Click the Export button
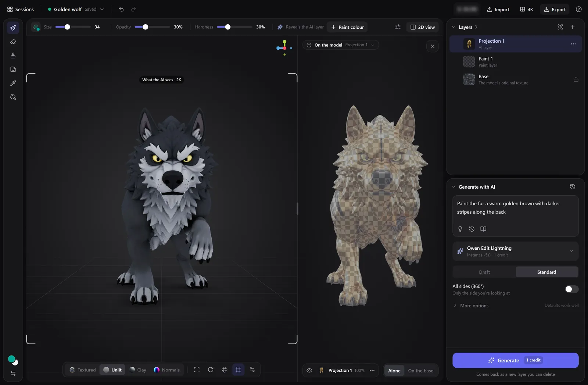The width and height of the screenshot is (588, 385). point(555,9)
